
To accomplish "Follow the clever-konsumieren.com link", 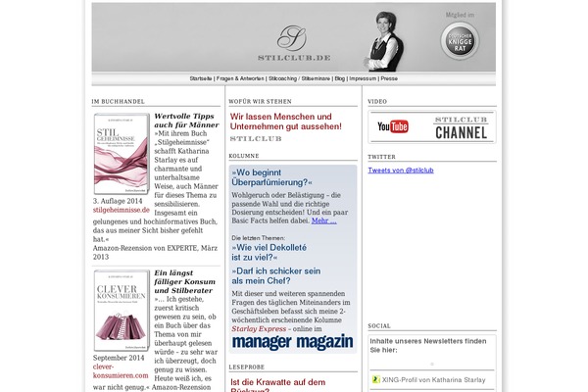I will coord(121,371).
